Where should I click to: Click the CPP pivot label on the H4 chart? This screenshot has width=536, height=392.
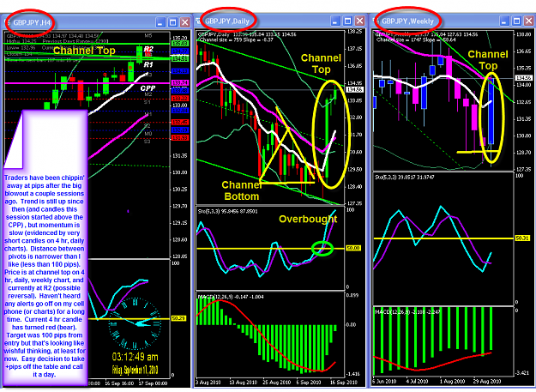coord(148,88)
